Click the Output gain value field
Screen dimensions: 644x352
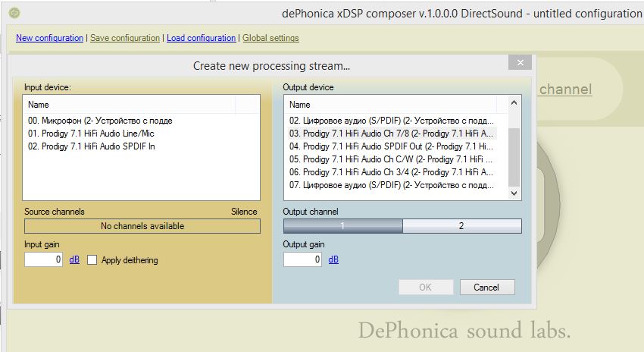click(x=302, y=259)
